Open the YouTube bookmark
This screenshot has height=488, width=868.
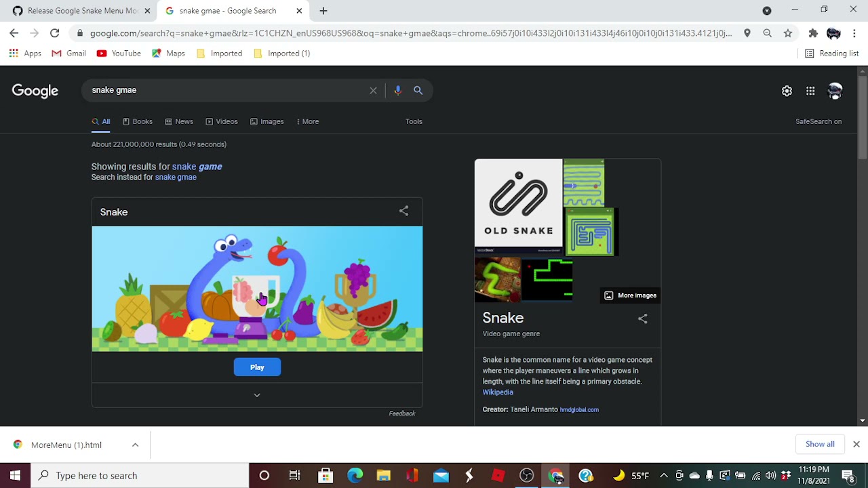[119, 53]
